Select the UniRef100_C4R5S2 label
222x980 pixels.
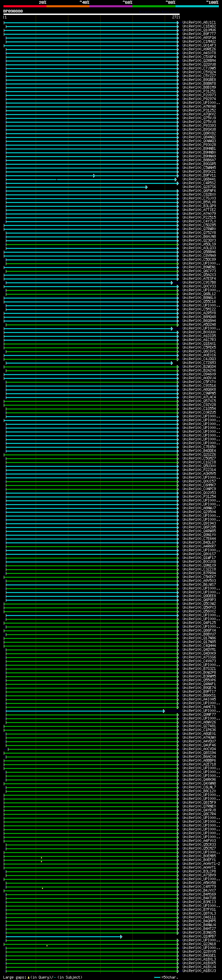pyautogui.click(x=199, y=183)
